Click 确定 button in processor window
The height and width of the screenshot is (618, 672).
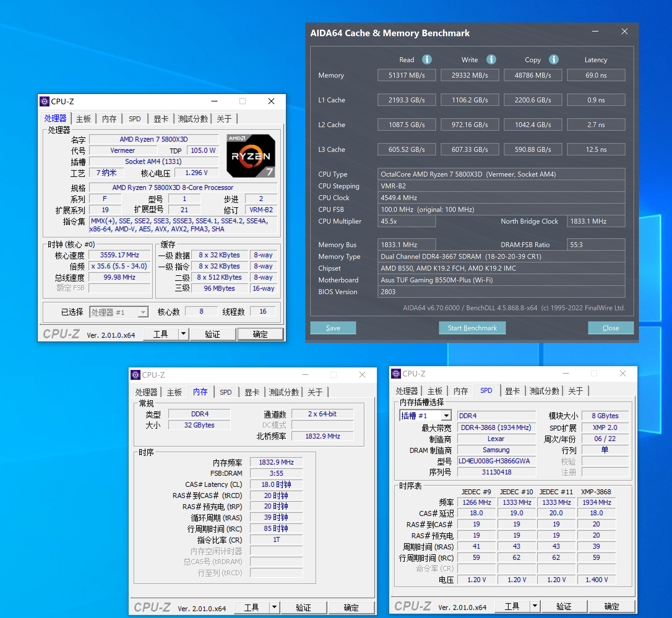click(x=260, y=334)
